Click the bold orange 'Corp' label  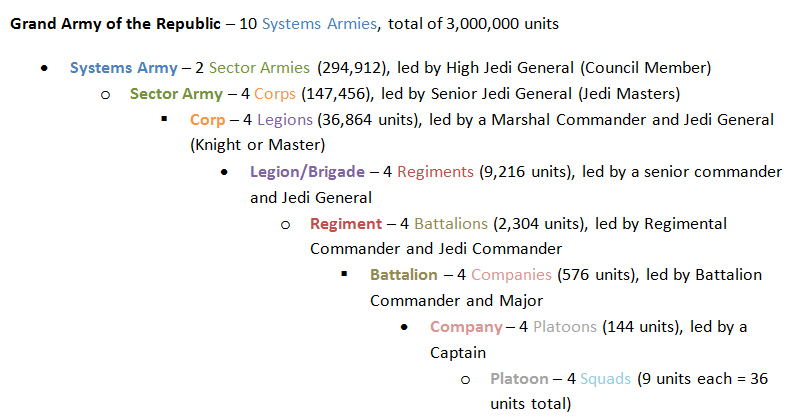[x=207, y=120]
